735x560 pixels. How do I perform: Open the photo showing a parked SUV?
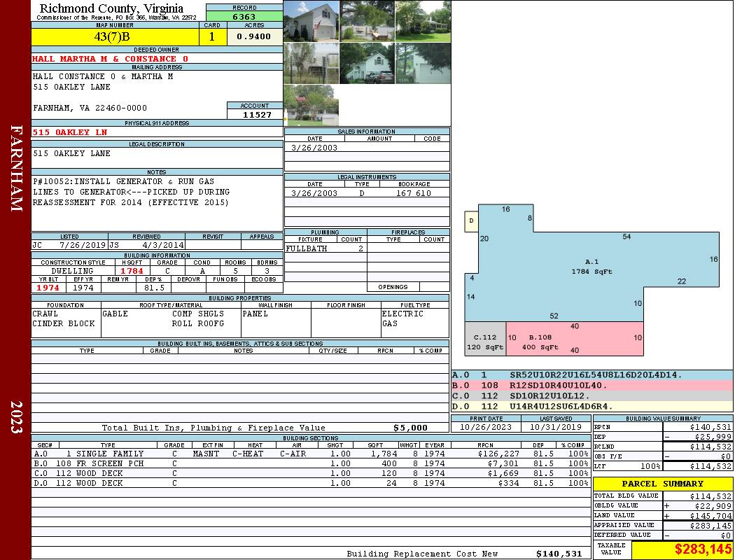(367, 63)
